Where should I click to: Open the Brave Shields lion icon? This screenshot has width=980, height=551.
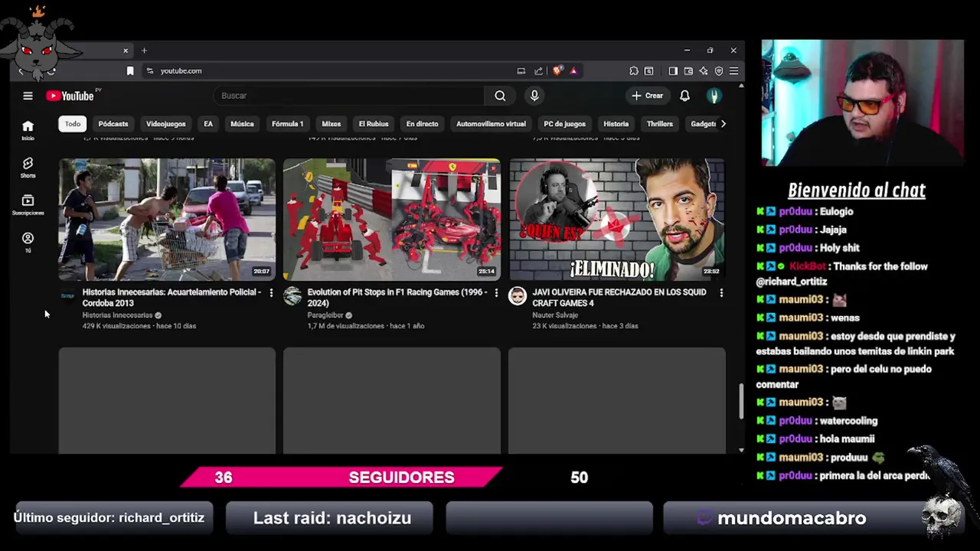pyautogui.click(x=557, y=70)
